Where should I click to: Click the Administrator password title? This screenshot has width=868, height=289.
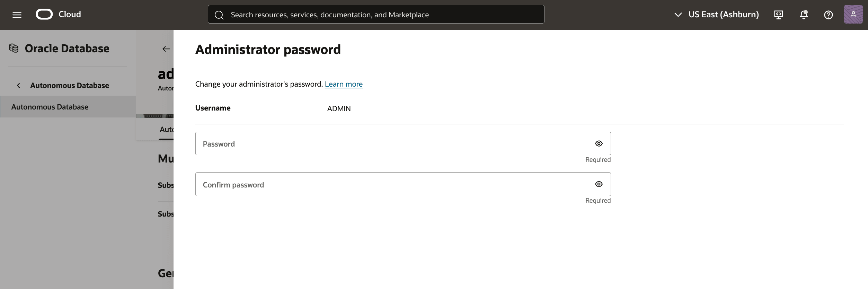click(x=268, y=50)
